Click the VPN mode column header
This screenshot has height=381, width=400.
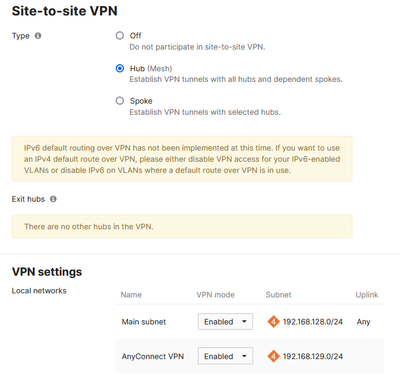215,295
